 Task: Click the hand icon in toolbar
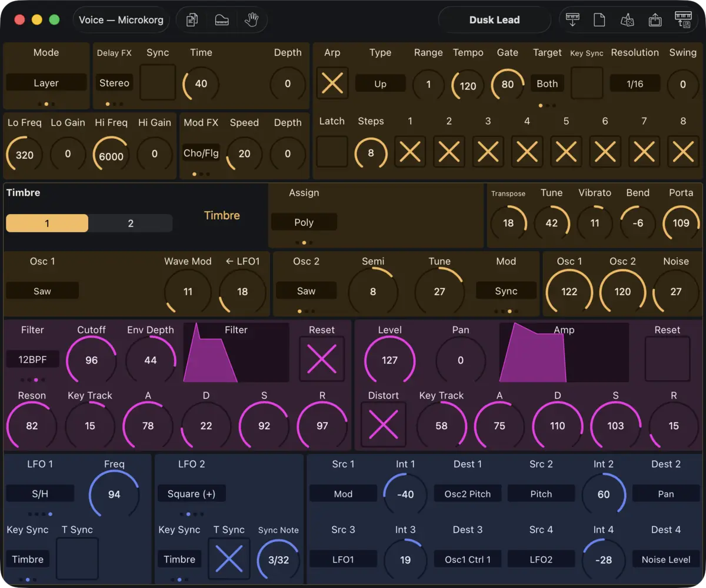pyautogui.click(x=251, y=20)
